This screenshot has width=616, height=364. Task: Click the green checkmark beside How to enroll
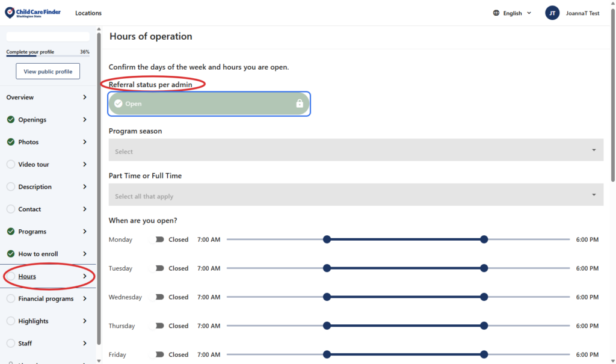(11, 254)
